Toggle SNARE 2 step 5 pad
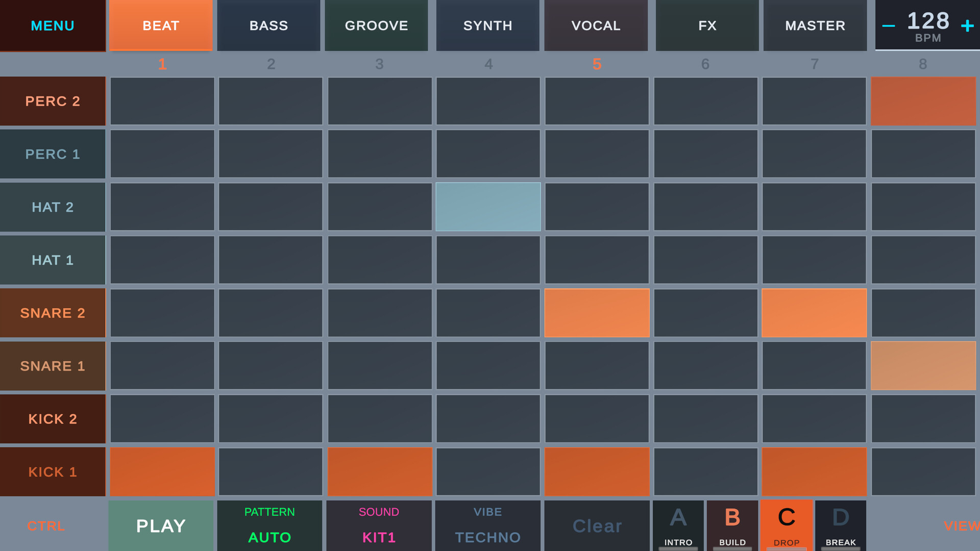Viewport: 980px width, 551px height. tap(597, 313)
